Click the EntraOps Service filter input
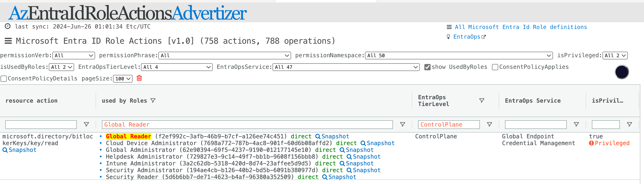Viewport: 644px width, 184px height. pos(535,125)
